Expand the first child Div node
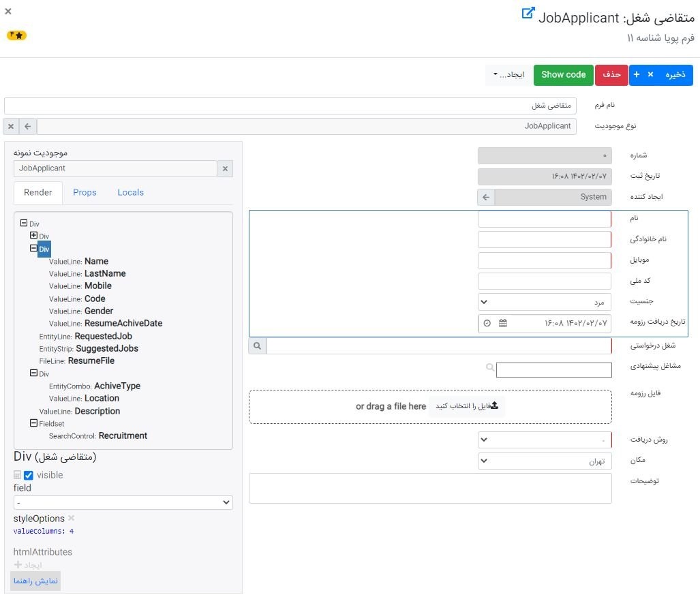700x599 pixels. click(x=33, y=235)
